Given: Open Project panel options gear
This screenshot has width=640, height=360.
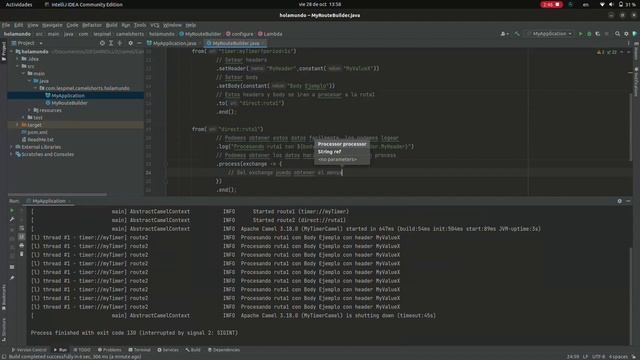Looking at the screenshot, I should [x=131, y=43].
